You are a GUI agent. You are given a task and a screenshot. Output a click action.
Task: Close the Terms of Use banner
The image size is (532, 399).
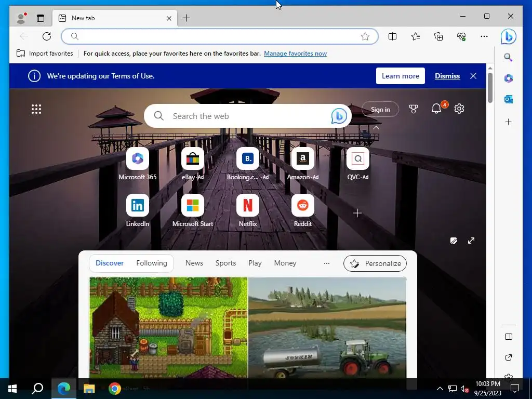coord(473,76)
